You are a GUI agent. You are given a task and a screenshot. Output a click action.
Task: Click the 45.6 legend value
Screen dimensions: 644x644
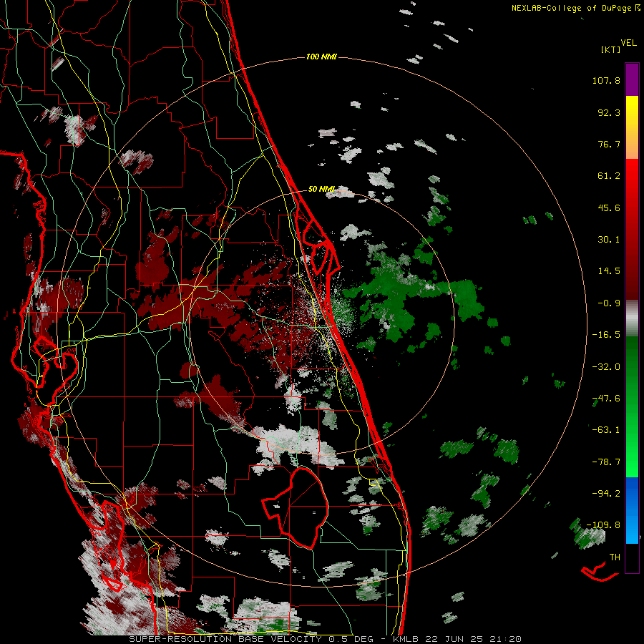pos(609,208)
